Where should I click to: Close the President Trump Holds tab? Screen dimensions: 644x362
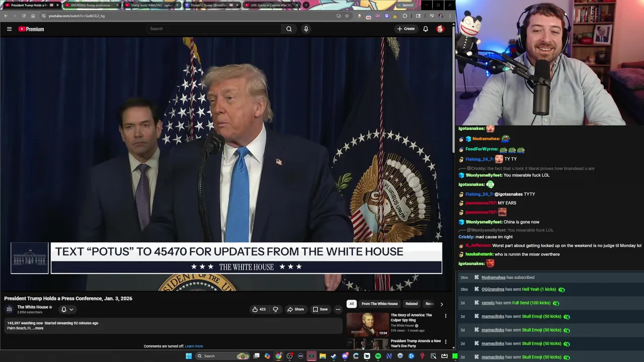(x=57, y=5)
